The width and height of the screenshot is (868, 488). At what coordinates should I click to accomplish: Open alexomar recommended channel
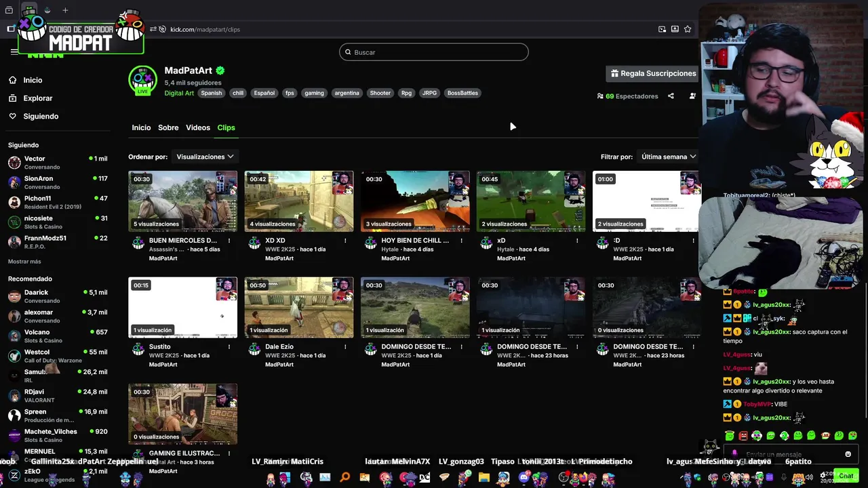click(58, 316)
